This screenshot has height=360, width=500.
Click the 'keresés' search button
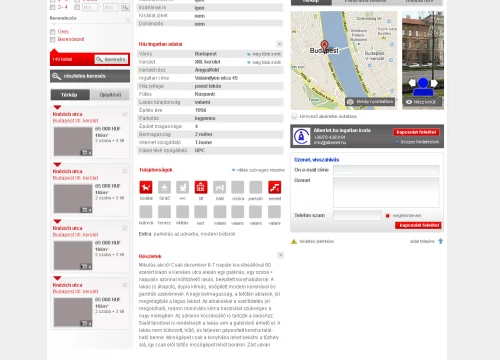point(111,59)
